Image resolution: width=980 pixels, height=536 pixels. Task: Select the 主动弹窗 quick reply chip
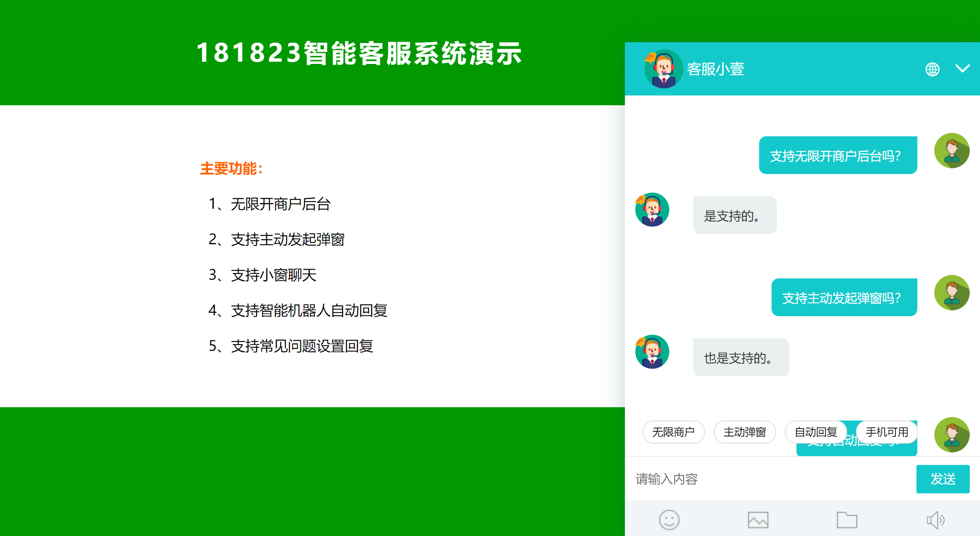point(744,432)
